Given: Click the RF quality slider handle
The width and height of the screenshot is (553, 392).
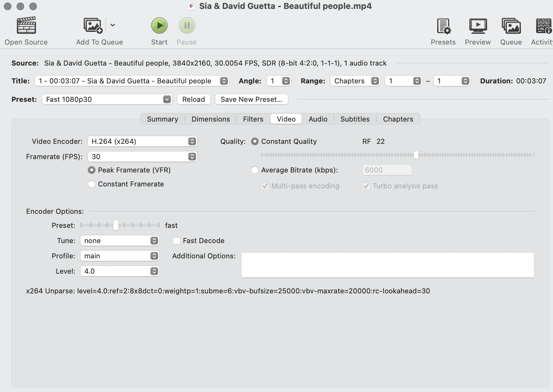Looking at the screenshot, I should pos(416,155).
